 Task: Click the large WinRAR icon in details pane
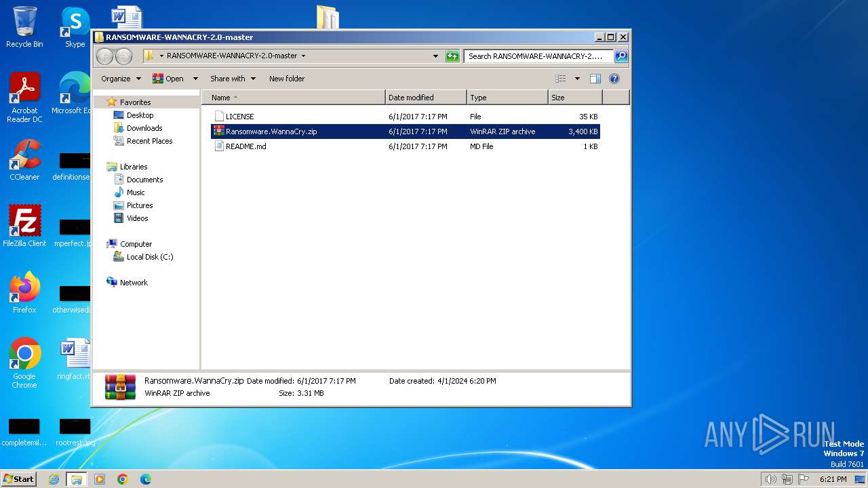click(120, 387)
